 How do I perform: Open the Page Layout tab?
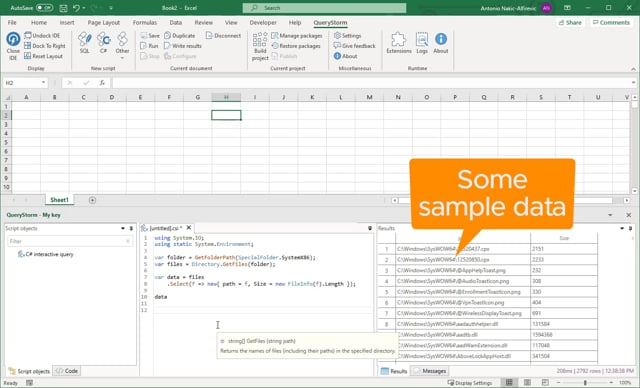[104, 22]
